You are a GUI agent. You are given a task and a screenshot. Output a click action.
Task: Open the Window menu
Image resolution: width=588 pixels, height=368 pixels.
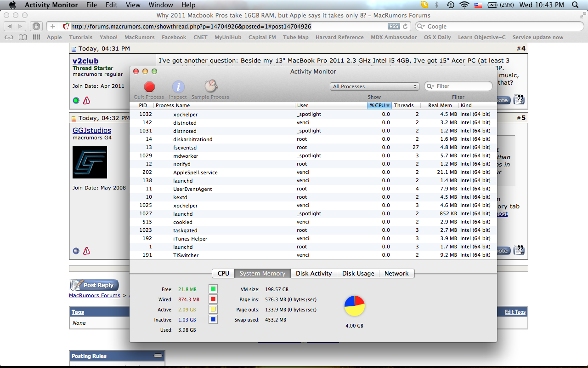(x=161, y=5)
